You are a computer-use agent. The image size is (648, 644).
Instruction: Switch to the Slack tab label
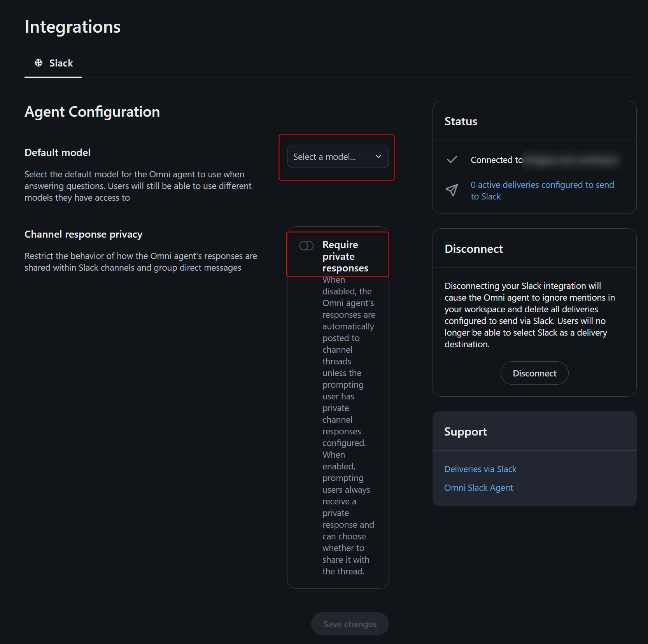tap(61, 63)
